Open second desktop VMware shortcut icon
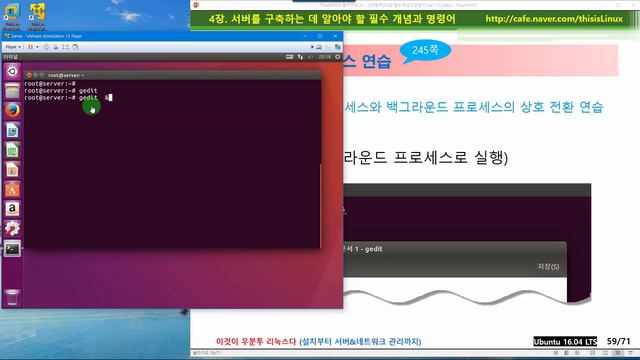This screenshot has width=640, height=360. 37,16
